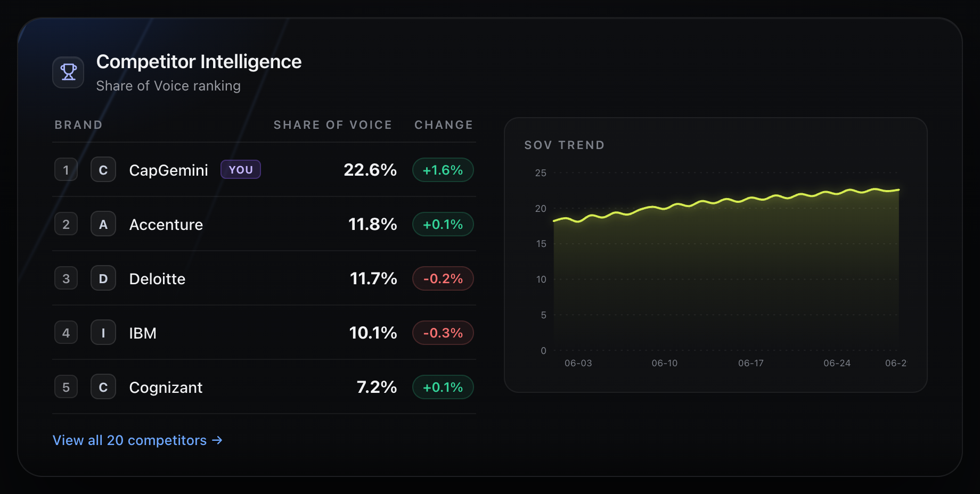Select the Accenture brand name
This screenshot has height=494, width=980.
(166, 225)
